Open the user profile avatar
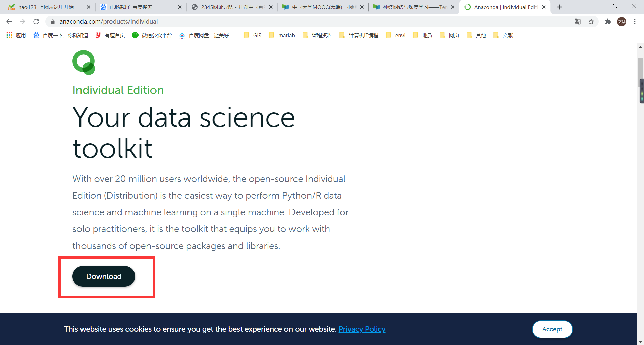 coord(622,22)
